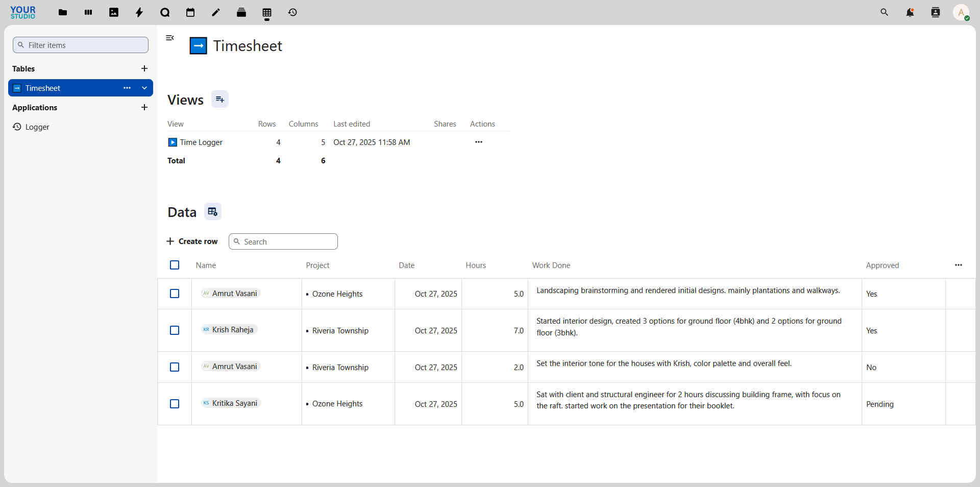Open the Logger application in sidebar
This screenshot has width=980, height=487.
coord(81,127)
